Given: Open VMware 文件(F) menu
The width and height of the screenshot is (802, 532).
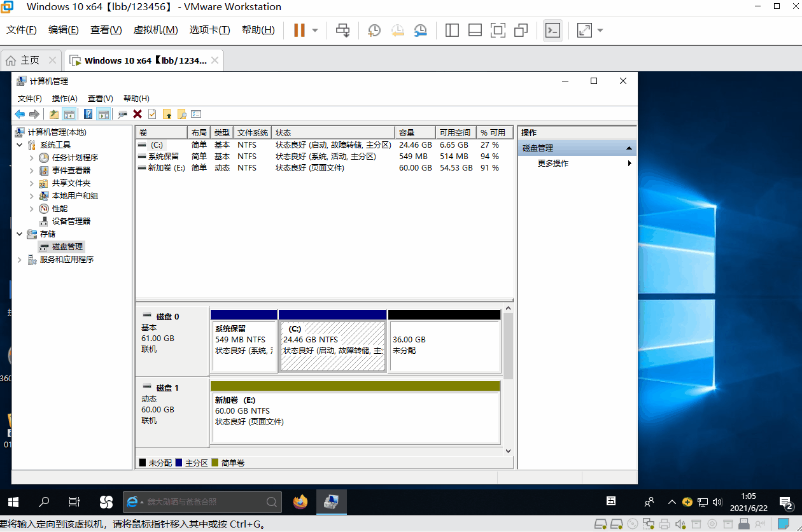Looking at the screenshot, I should click(x=22, y=30).
